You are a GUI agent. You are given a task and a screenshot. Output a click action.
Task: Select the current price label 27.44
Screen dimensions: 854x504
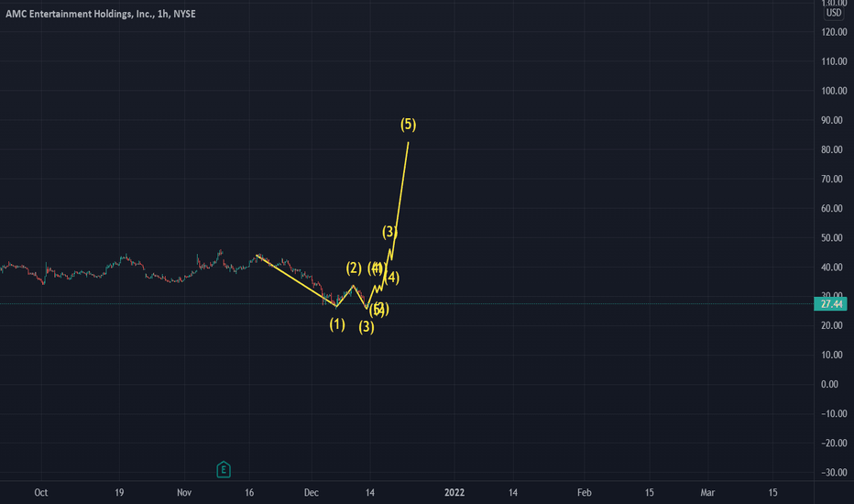point(831,304)
